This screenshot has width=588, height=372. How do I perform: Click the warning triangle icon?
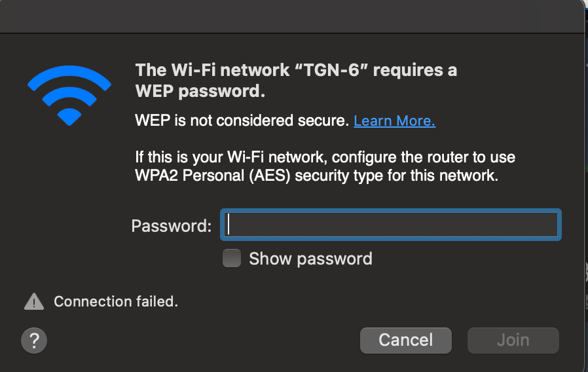click(x=33, y=301)
